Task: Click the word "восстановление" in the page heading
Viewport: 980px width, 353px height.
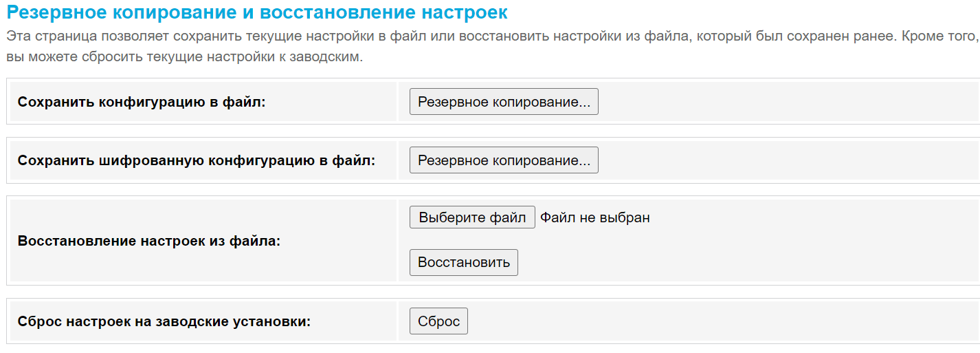Action: point(325,13)
